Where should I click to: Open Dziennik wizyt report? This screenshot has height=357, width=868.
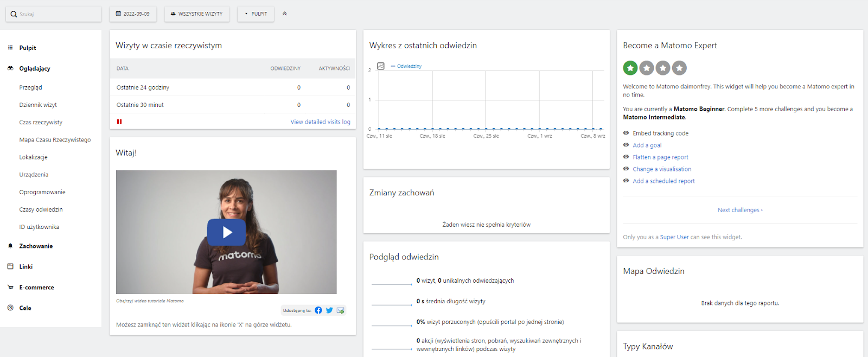coord(38,105)
